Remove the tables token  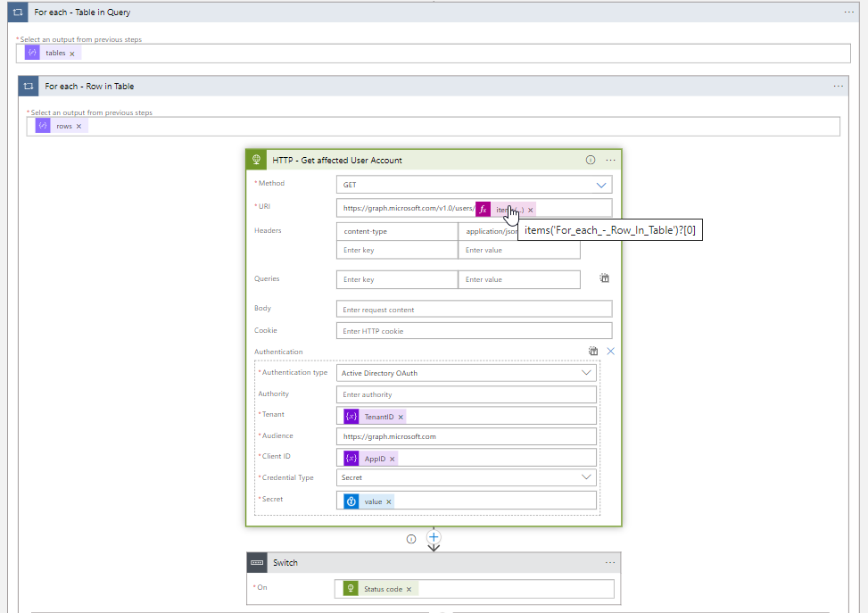pyautogui.click(x=72, y=54)
